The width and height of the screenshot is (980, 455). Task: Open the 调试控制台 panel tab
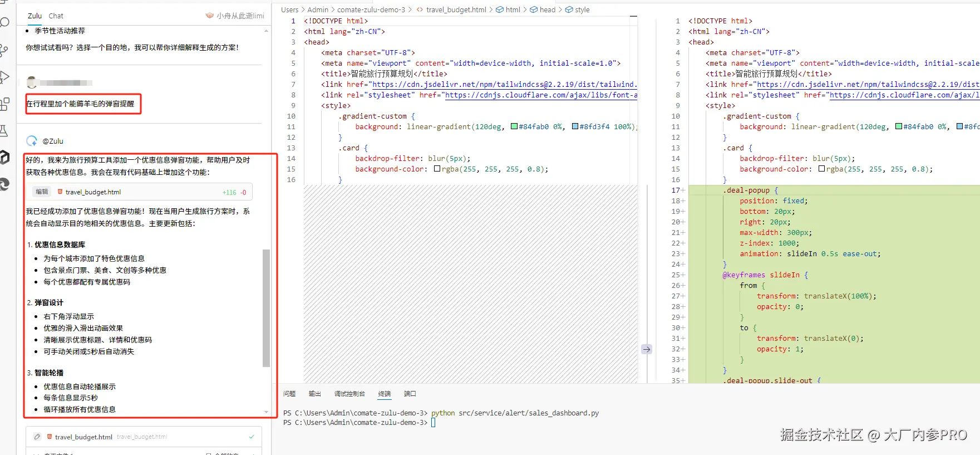[349, 394]
